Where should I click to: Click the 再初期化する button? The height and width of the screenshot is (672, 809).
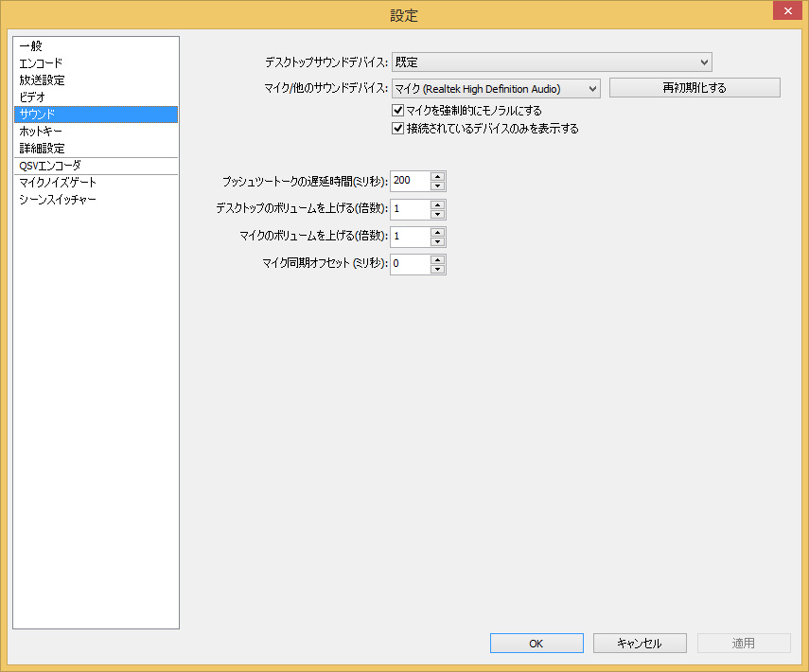695,88
